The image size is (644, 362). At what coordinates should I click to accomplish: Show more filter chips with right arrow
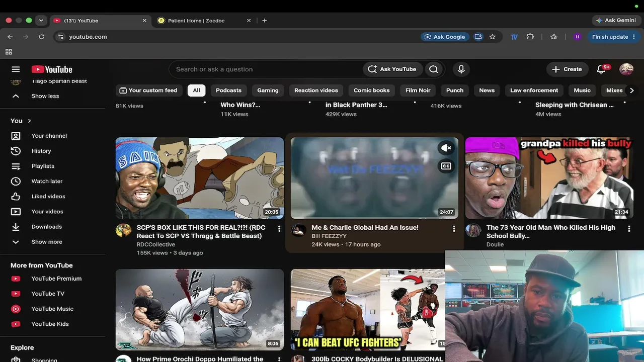click(631, 90)
